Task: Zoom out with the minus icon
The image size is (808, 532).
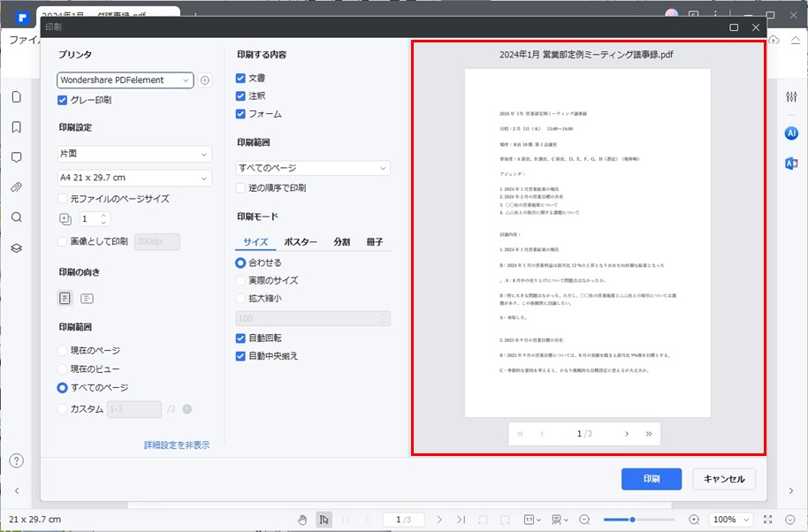Action: [x=584, y=520]
